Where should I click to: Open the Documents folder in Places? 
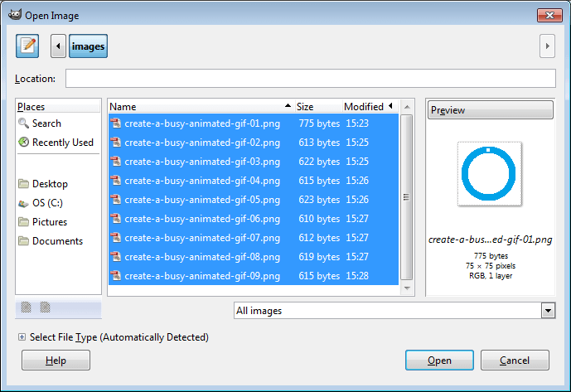(57, 241)
